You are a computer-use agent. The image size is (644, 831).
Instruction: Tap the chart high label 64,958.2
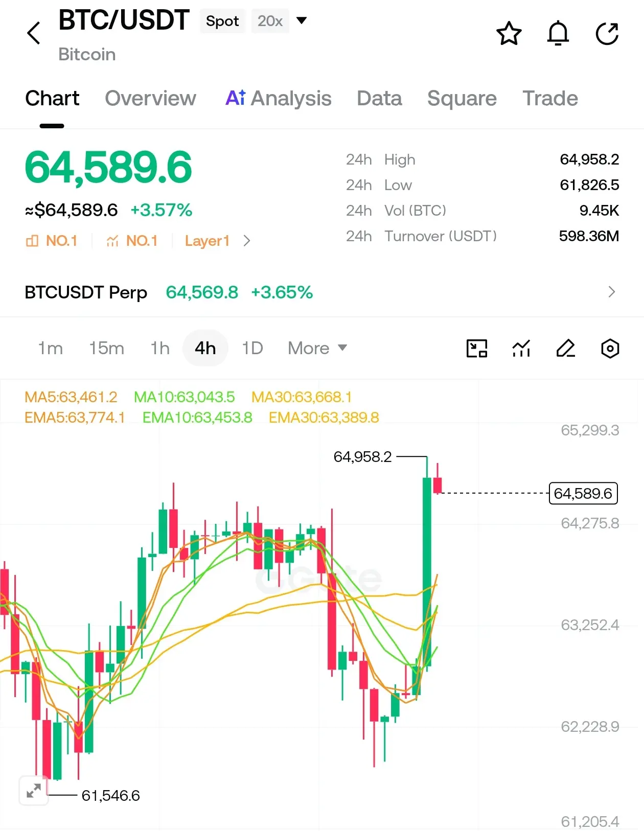(362, 456)
